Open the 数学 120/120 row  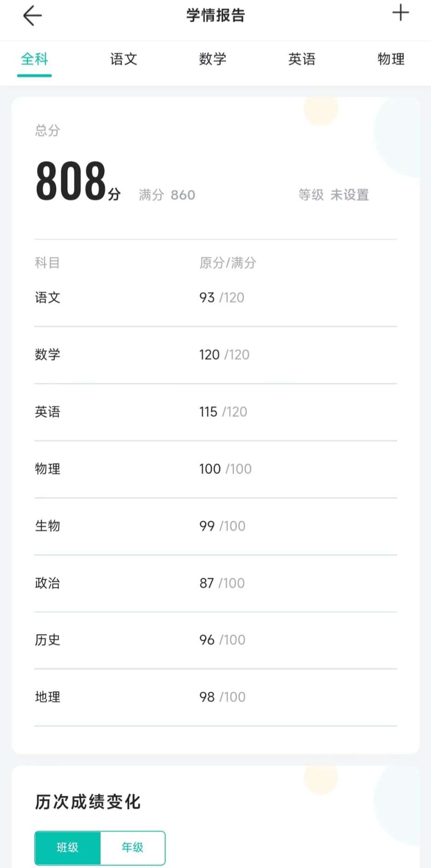215,355
